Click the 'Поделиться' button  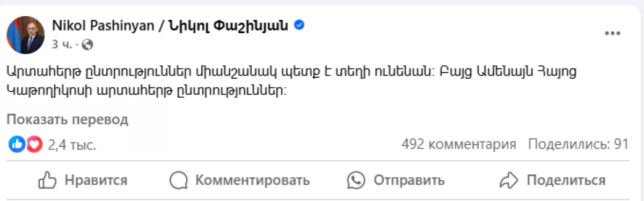pyautogui.click(x=552, y=180)
